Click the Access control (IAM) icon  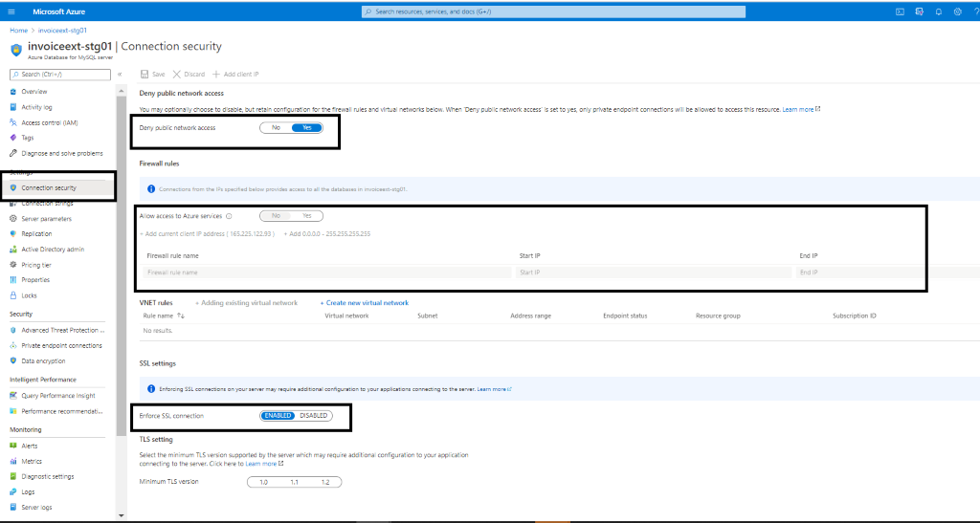(13, 122)
